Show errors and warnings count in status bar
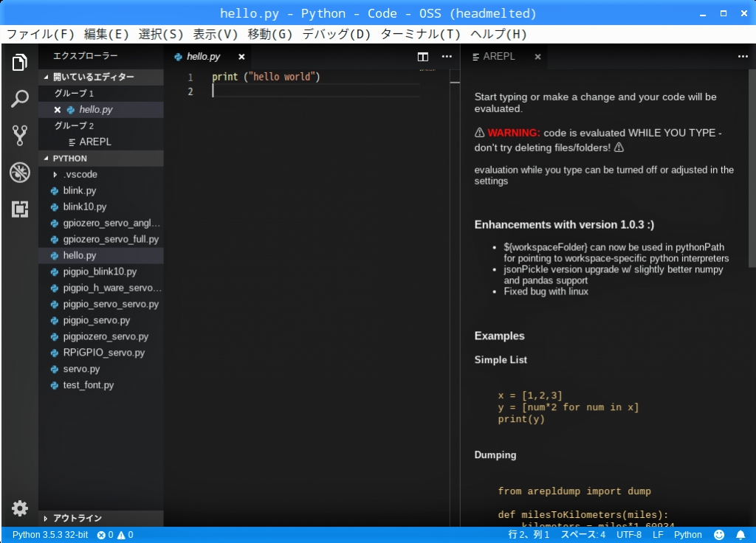Viewport: 756px width, 543px height. [115, 535]
